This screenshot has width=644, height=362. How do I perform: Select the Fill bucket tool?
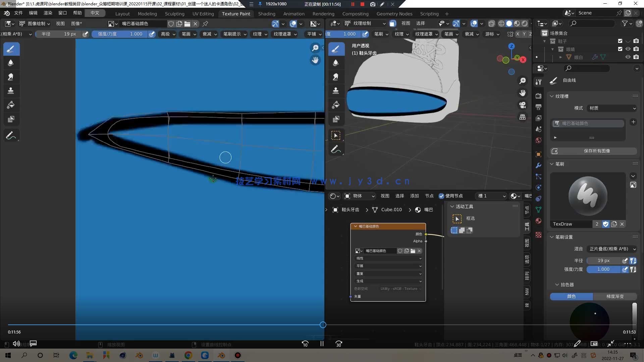click(x=11, y=105)
